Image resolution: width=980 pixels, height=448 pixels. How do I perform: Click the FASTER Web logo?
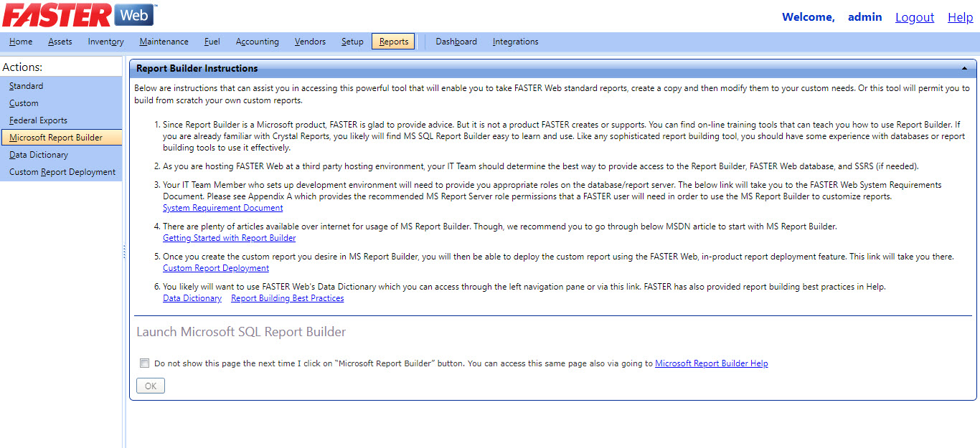(x=79, y=14)
